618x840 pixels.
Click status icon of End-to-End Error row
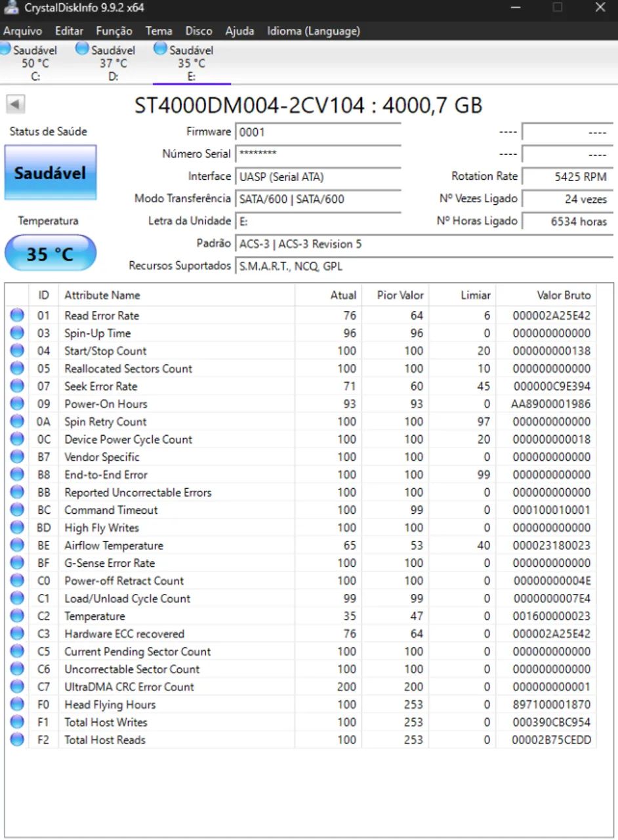17,475
